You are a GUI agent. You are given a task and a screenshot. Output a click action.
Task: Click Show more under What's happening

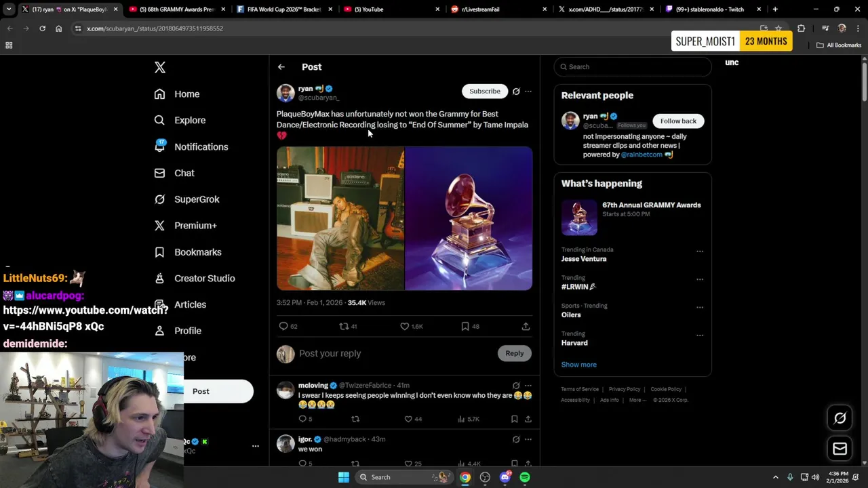pos(579,365)
